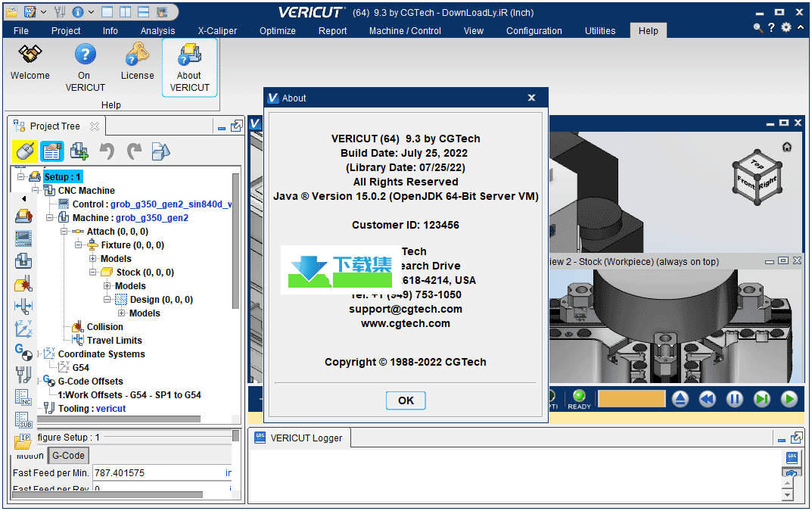Image resolution: width=812 pixels, height=511 pixels.
Task: Close the About dialog
Action: click(531, 98)
